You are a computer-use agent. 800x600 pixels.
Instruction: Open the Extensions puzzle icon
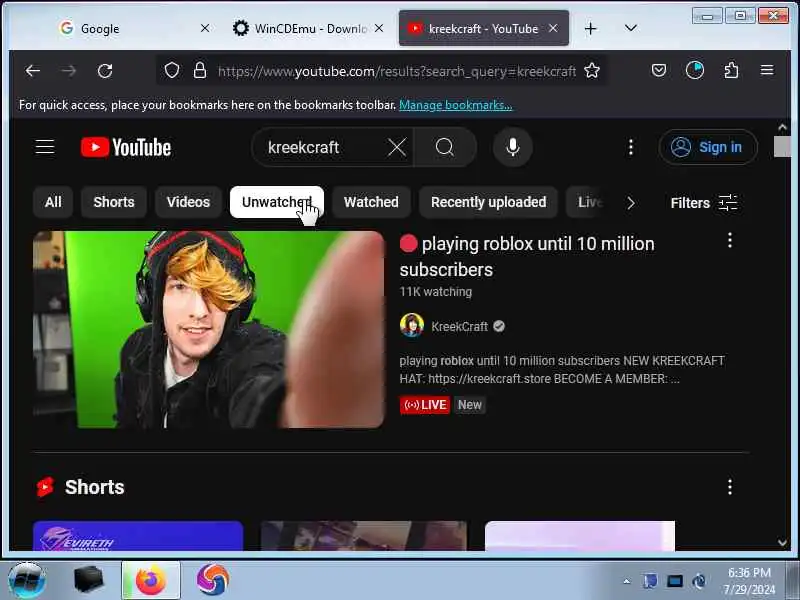pyautogui.click(x=731, y=70)
